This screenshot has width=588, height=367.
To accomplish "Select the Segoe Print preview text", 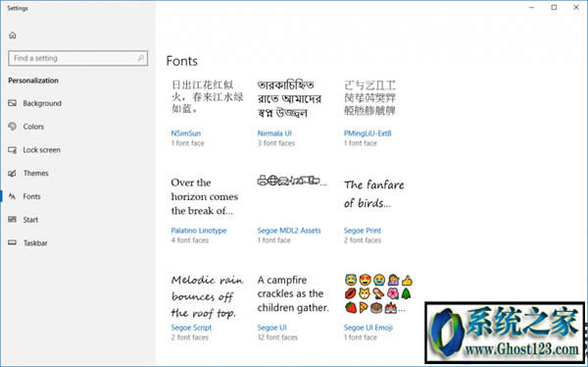I will pyautogui.click(x=374, y=194).
